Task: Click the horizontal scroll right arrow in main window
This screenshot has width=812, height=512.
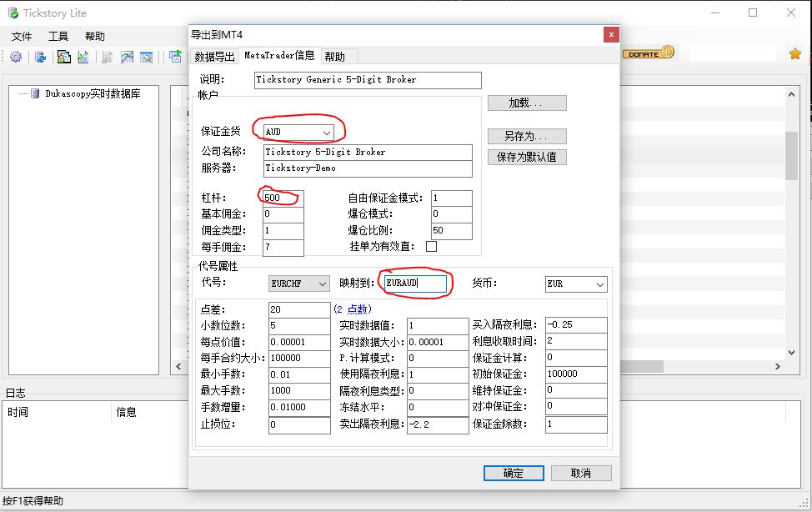Action: click(777, 366)
